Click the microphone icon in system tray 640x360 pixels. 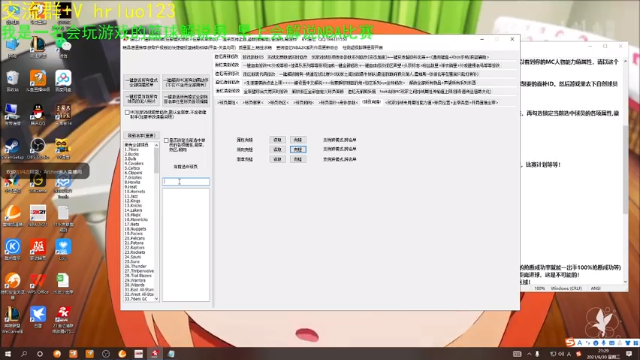click(537, 354)
